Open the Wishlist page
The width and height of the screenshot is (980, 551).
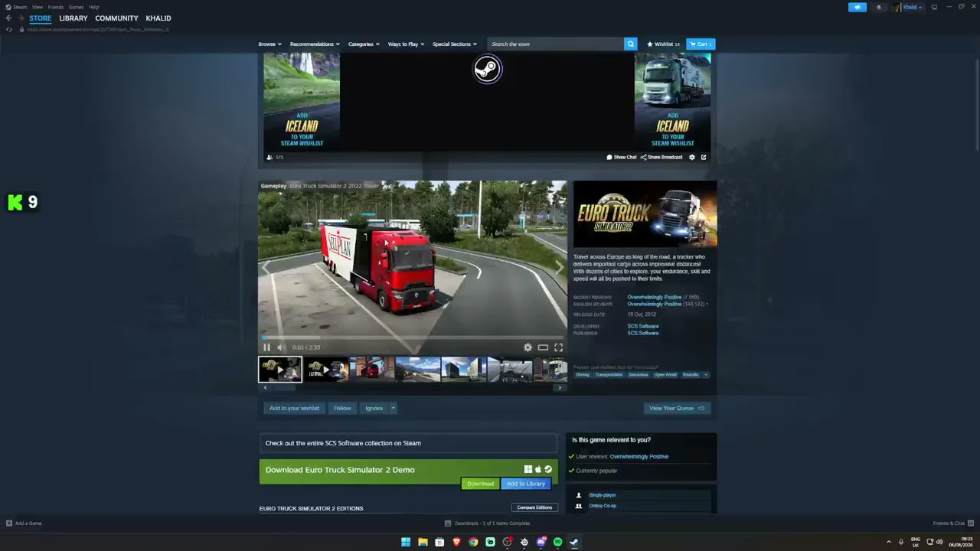[x=663, y=44]
